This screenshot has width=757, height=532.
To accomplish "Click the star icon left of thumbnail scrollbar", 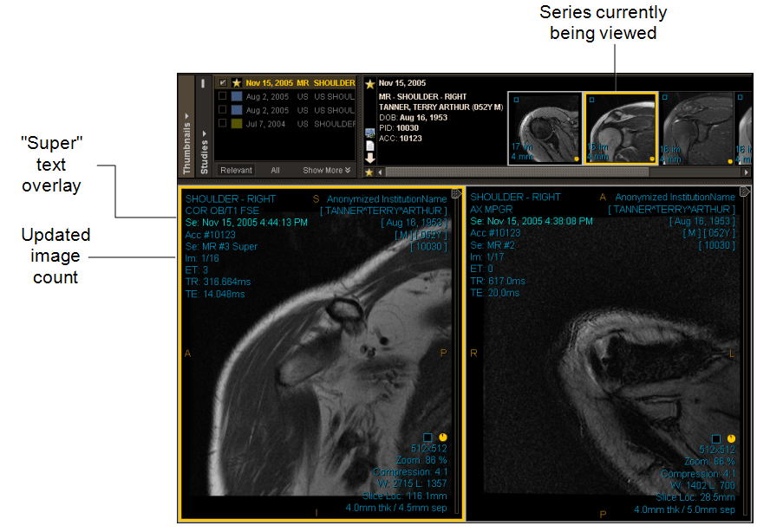I will point(370,172).
